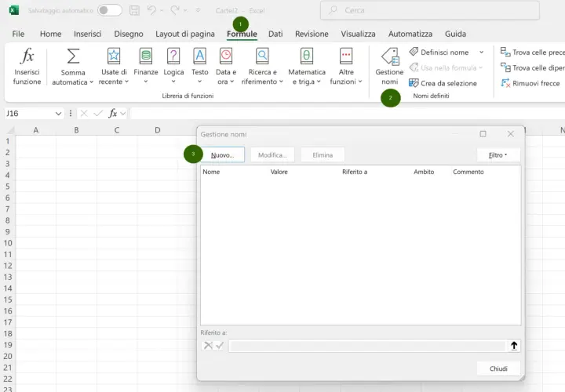Click the Save icon in title bar
This screenshot has width=565, height=392.
[x=134, y=10]
